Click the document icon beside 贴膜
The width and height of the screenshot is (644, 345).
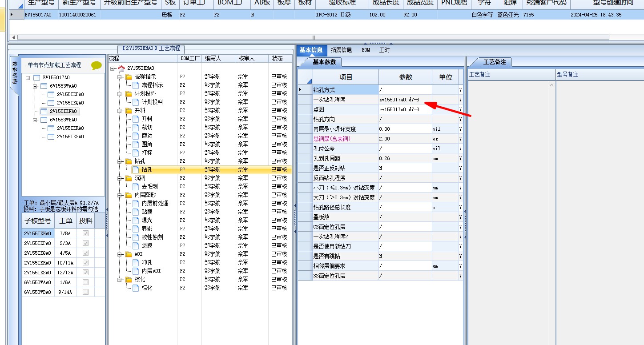click(x=136, y=212)
